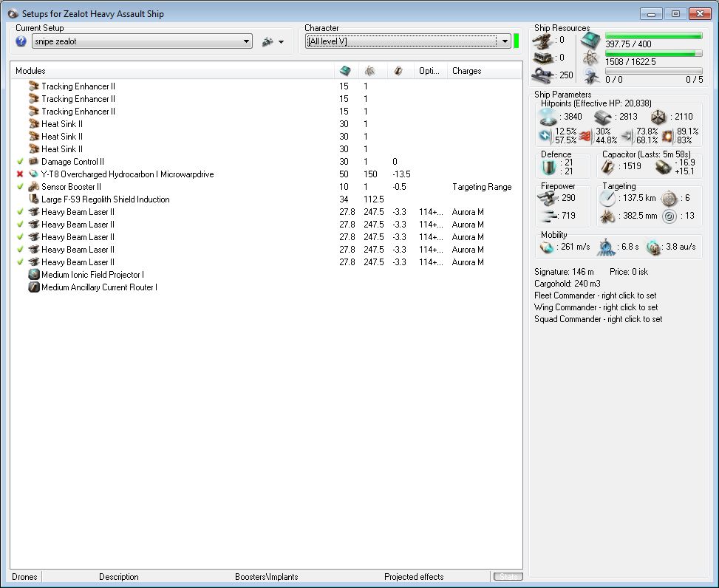Click the armor hitpoints icon showing 2813
Viewport: 719px width, 588px height.
[603, 117]
